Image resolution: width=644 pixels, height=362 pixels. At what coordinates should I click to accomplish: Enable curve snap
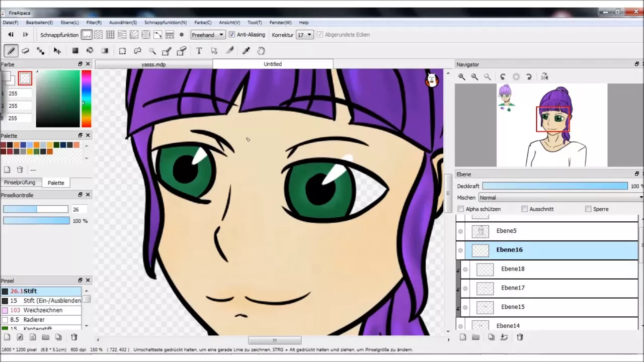(x=157, y=35)
